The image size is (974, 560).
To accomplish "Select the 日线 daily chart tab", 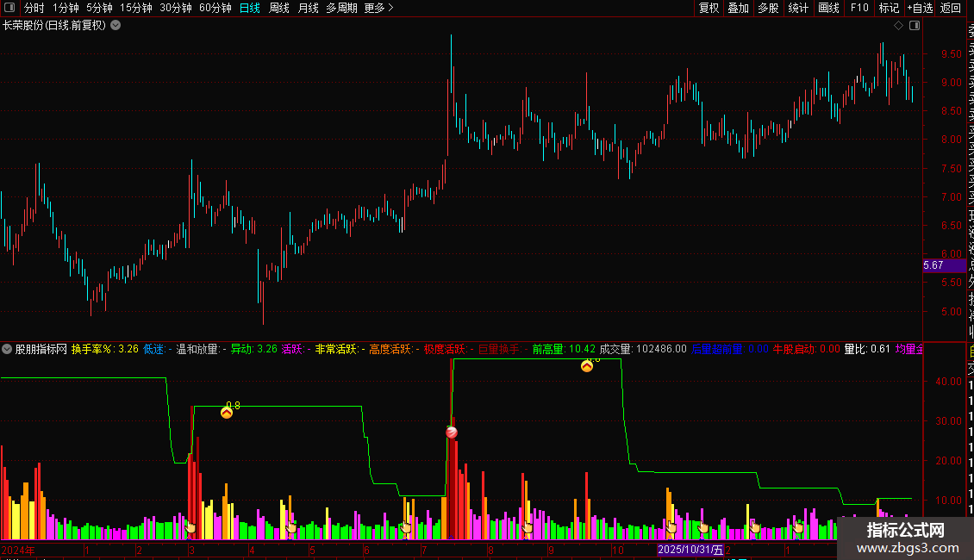I will (x=250, y=8).
